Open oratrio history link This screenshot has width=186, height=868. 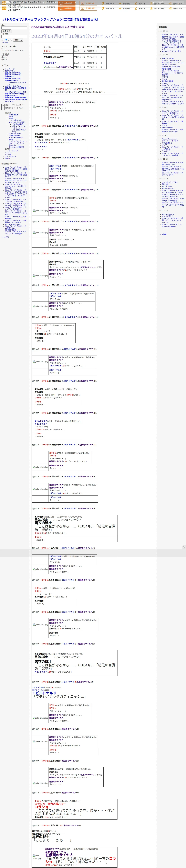click(165, 83)
